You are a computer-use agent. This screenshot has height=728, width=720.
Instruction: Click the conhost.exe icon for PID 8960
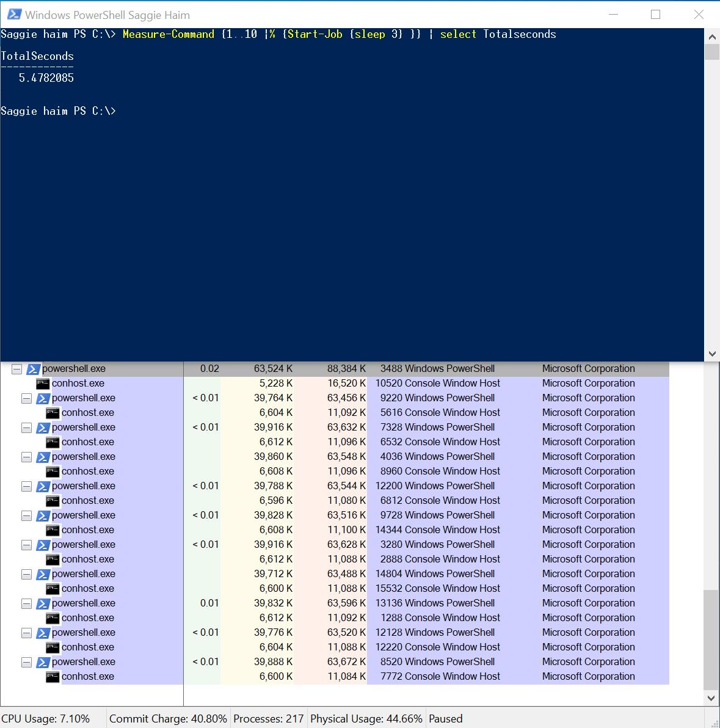coord(53,471)
